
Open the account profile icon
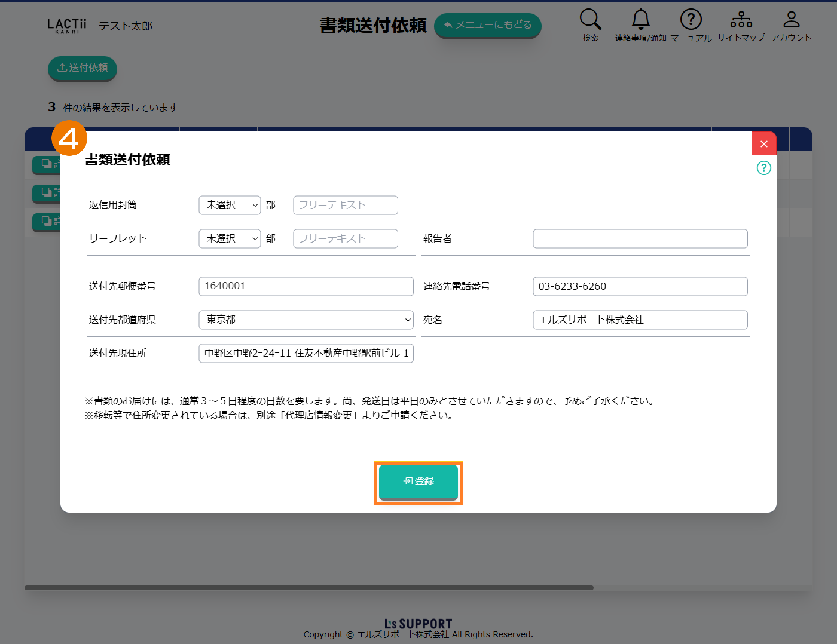(x=791, y=20)
